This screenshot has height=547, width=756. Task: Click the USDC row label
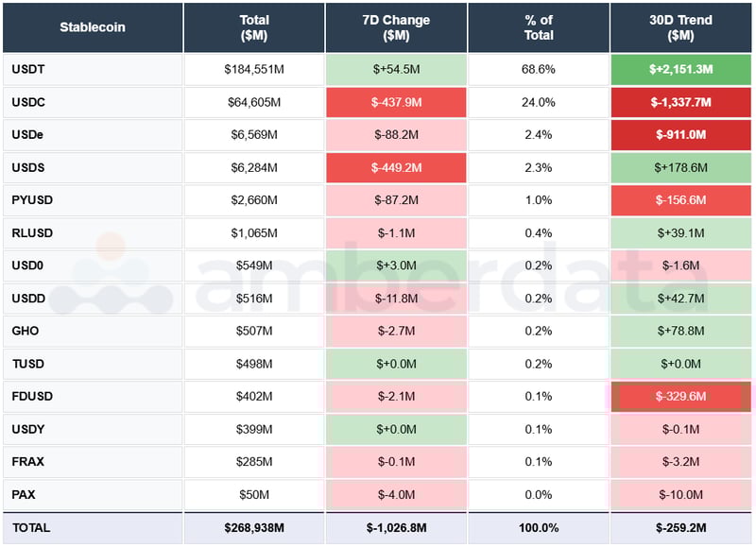click(x=28, y=102)
